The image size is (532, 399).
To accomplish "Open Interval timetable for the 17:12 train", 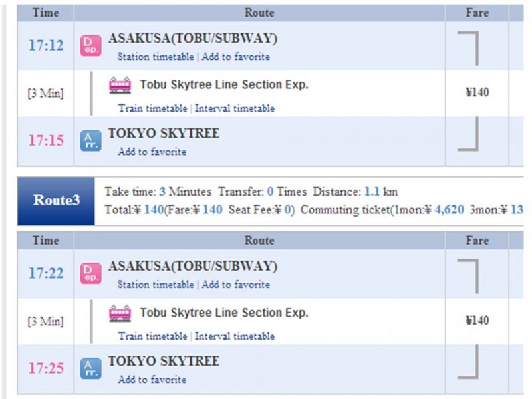I will (234, 108).
